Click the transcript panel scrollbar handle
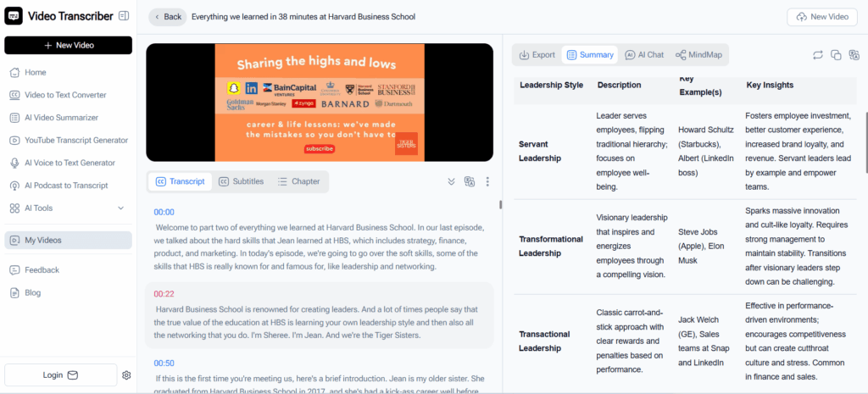The height and width of the screenshot is (394, 868). (500, 205)
